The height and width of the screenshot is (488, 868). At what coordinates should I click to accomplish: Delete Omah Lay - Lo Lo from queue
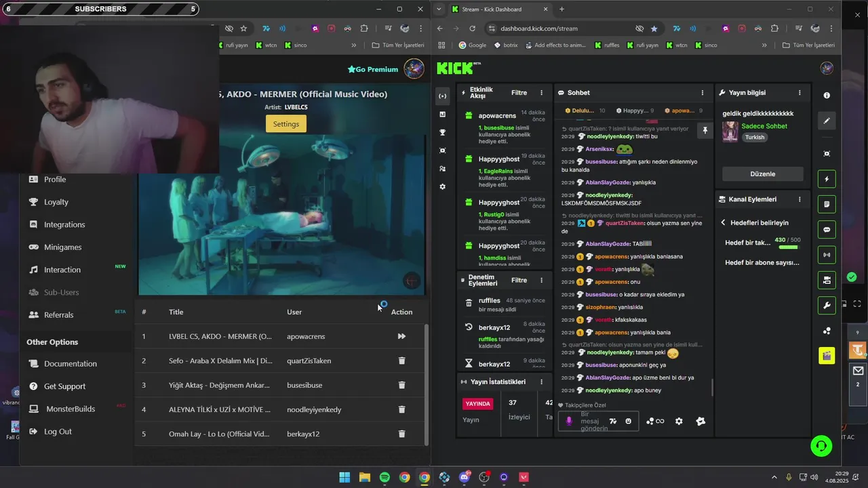pyautogui.click(x=401, y=434)
